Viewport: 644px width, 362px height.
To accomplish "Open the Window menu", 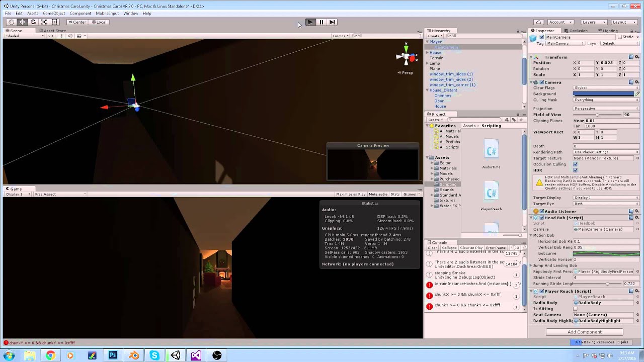I will pos(131,14).
